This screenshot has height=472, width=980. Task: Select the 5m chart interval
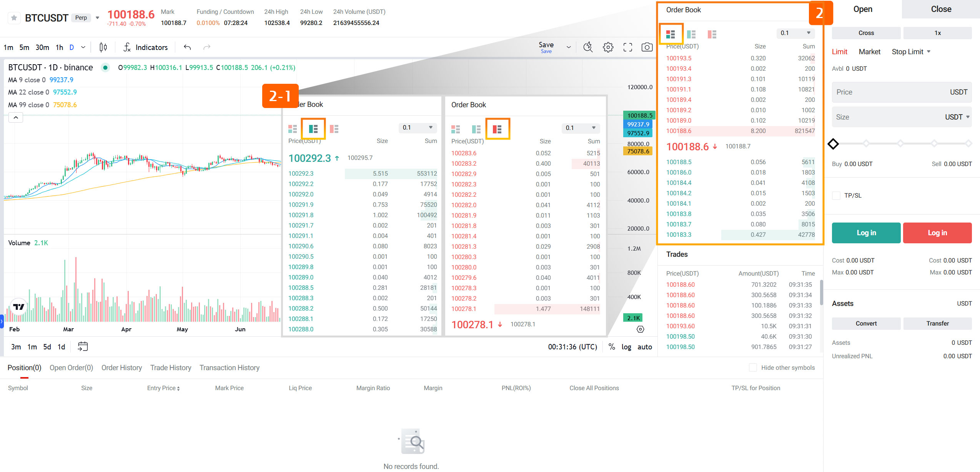(24, 47)
